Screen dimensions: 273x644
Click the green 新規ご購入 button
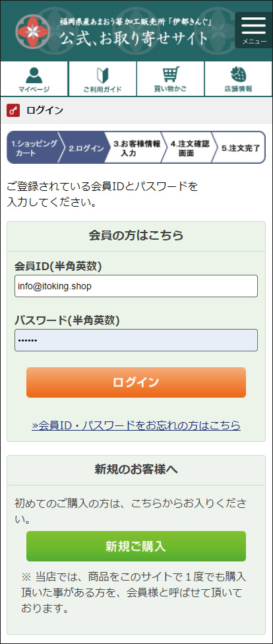[x=136, y=546]
